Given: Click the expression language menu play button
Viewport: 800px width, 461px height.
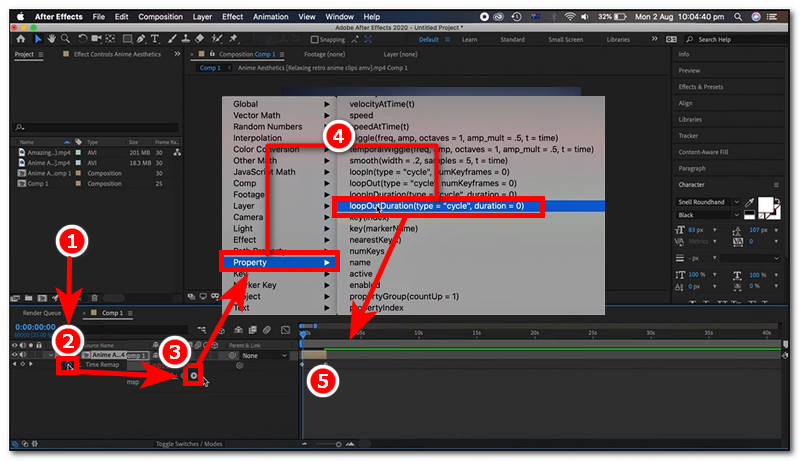Looking at the screenshot, I should (x=194, y=374).
